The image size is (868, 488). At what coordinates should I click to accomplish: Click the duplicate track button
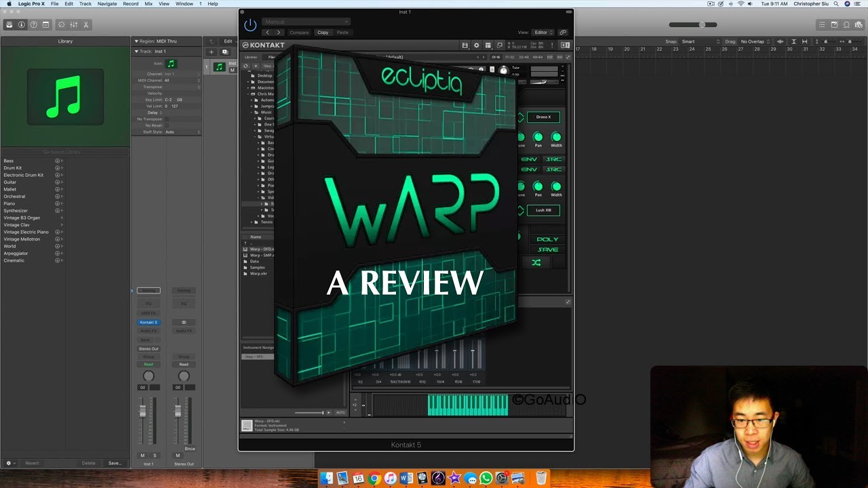tap(225, 52)
